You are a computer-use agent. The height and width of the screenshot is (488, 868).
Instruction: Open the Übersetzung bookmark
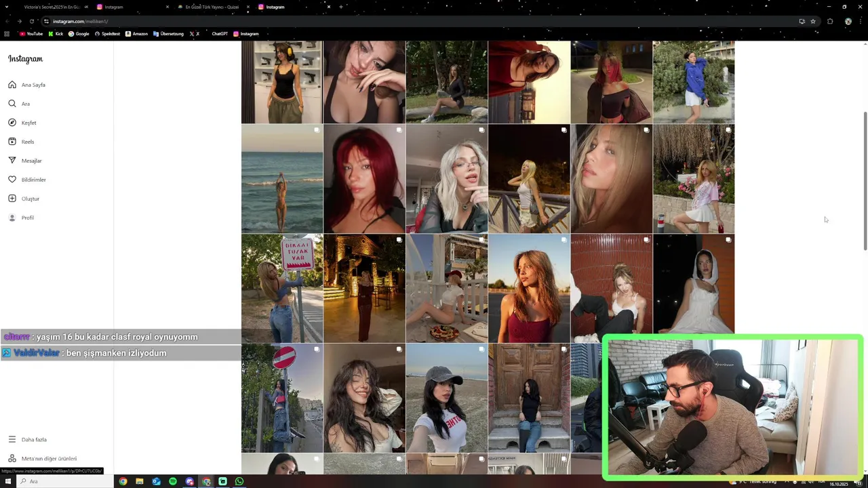(168, 34)
